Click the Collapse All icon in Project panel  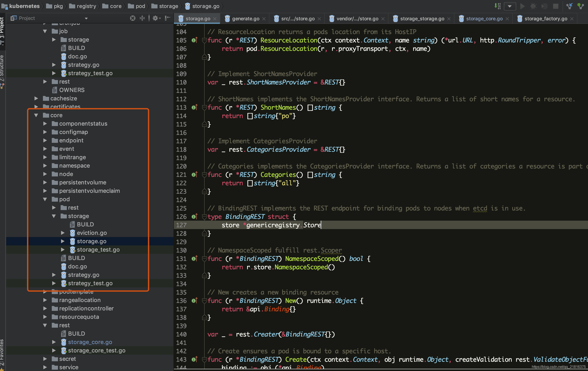(x=142, y=18)
